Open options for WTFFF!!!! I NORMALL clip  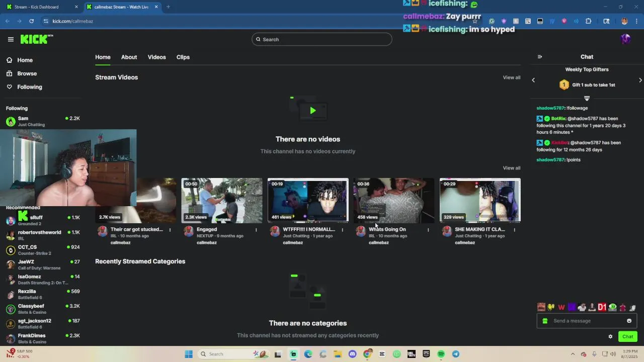tap(342, 230)
